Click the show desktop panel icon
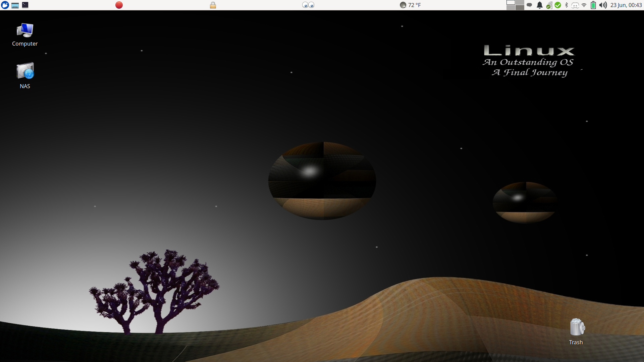Screen dimensions: 644x362 15,5
